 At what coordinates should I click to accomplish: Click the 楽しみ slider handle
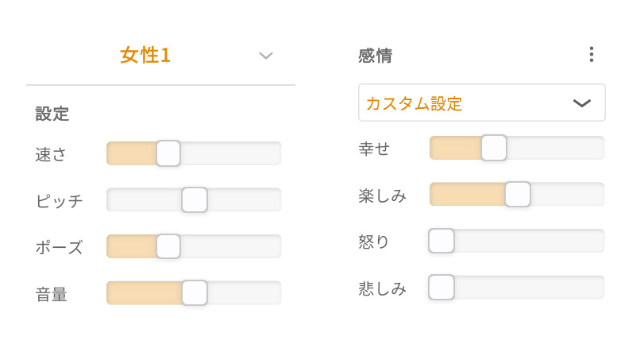(518, 194)
